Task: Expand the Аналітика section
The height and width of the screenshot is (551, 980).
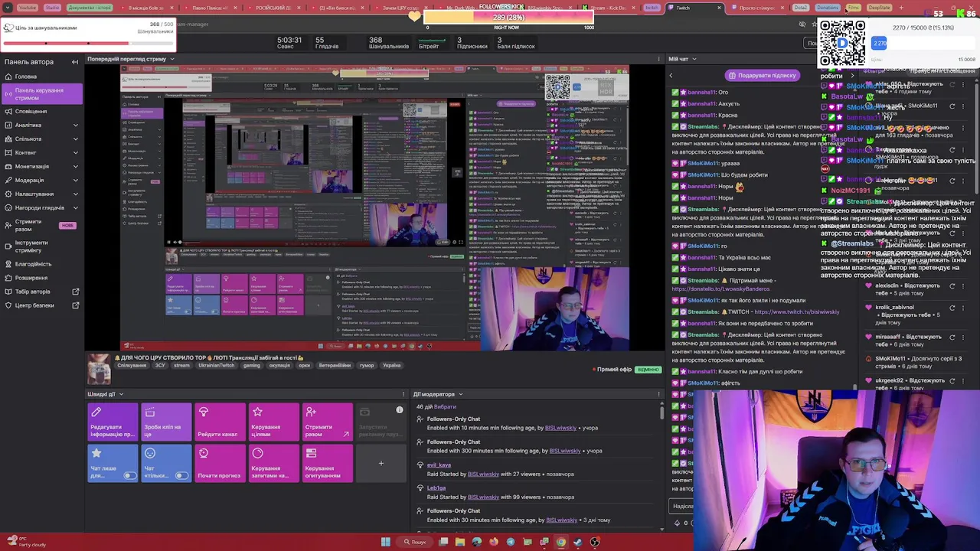Action: click(x=42, y=125)
